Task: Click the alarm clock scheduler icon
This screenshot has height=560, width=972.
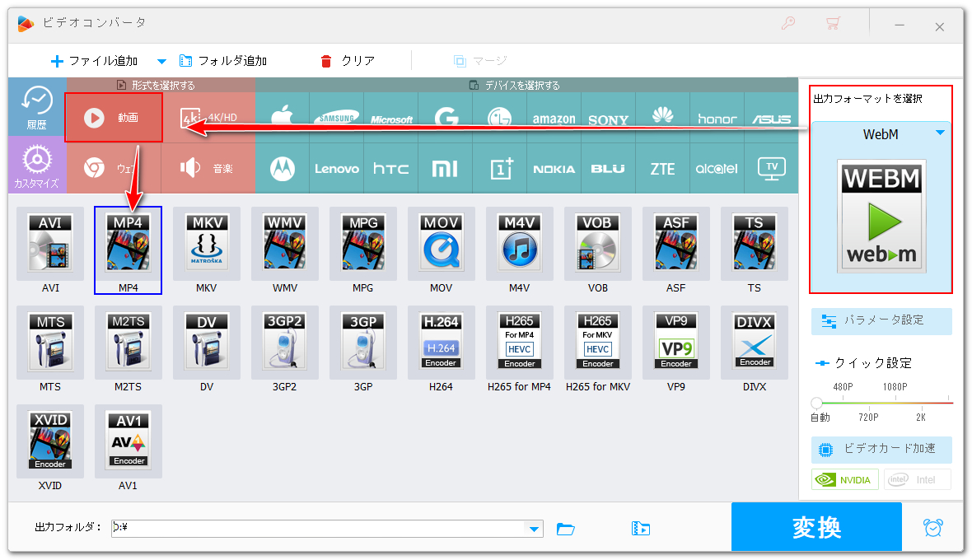Action: [932, 528]
